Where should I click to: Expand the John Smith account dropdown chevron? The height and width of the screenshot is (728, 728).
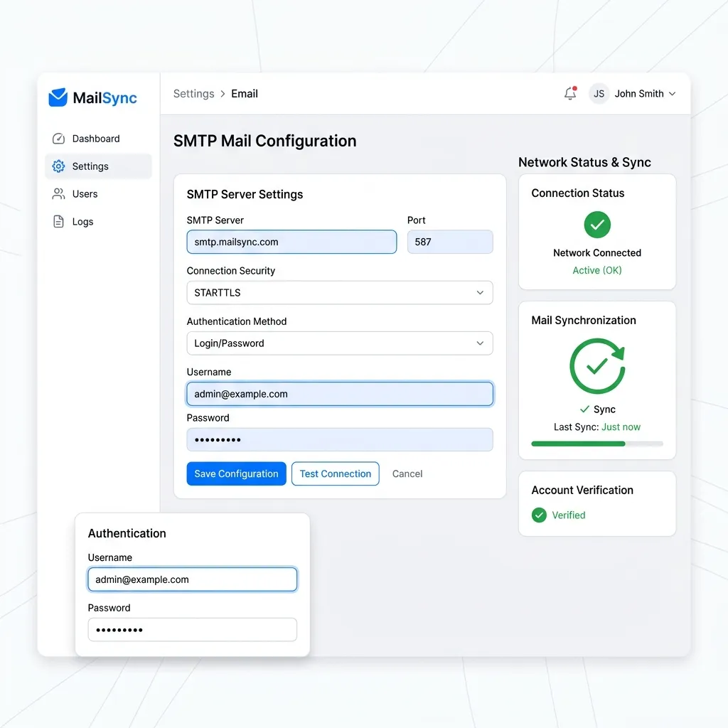tap(673, 94)
